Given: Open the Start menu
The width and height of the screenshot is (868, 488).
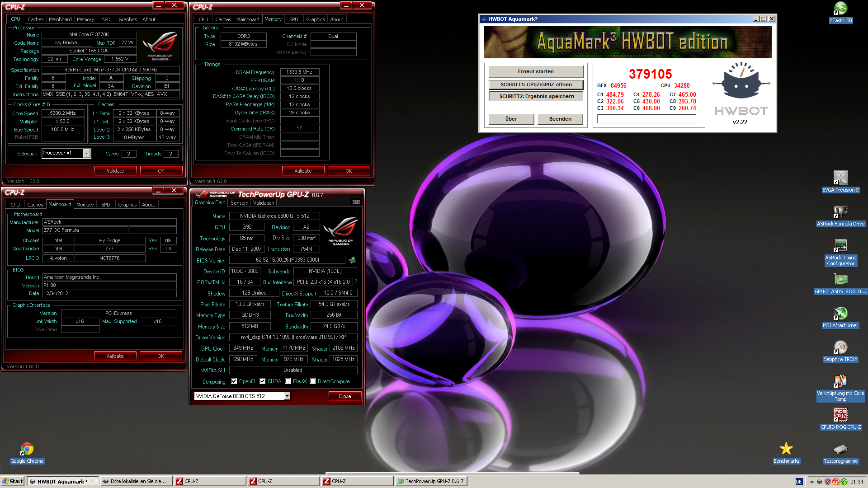Looking at the screenshot, I should coord(13,481).
